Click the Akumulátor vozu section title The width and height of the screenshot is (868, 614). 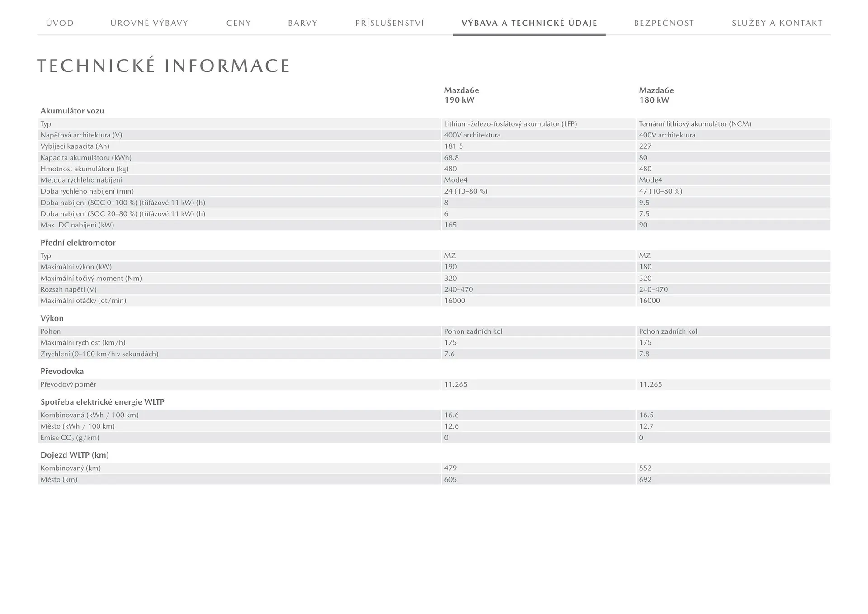tap(72, 111)
